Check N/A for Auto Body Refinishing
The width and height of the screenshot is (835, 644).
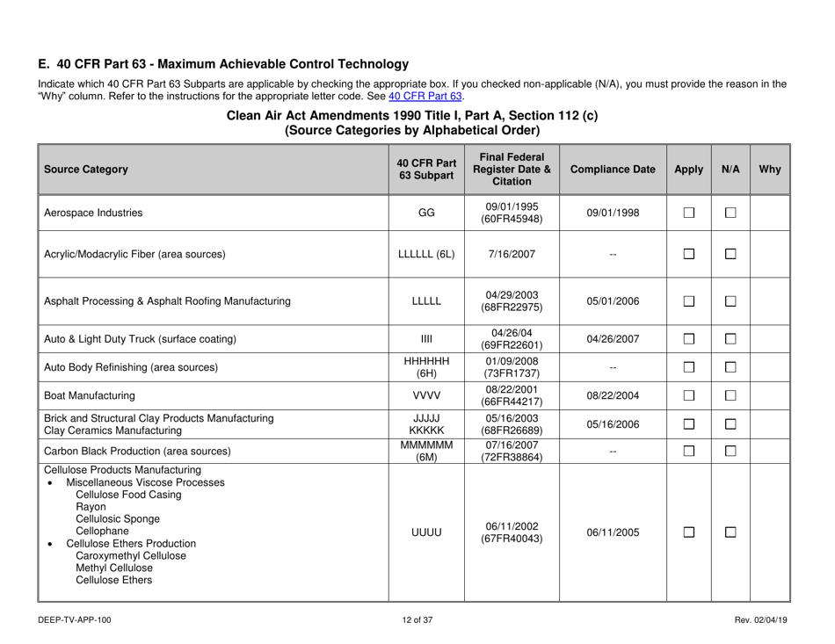[x=730, y=365]
